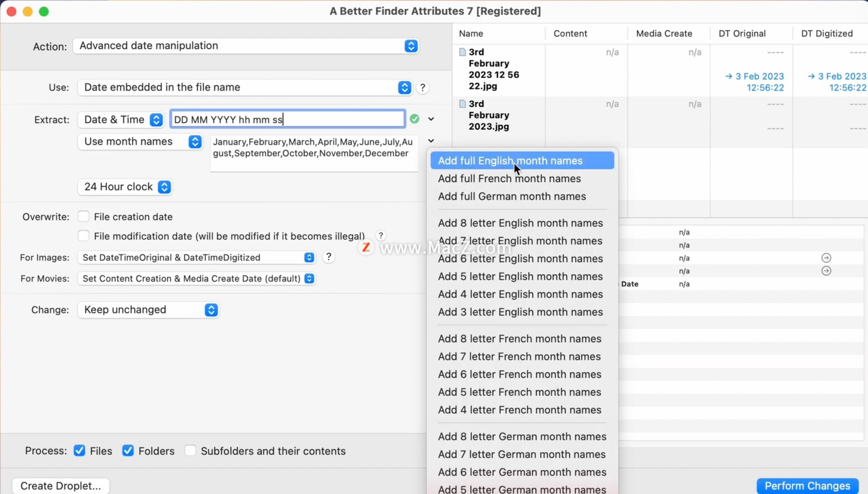Choose Add 5 letter French month names
Viewport: 868px width, 494px height.
tap(522, 392)
